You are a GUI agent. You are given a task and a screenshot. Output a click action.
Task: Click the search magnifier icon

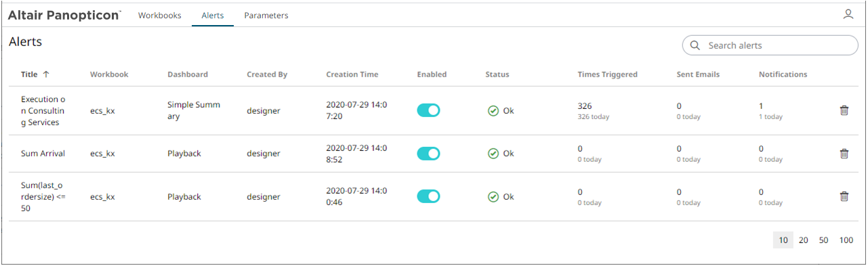click(695, 45)
